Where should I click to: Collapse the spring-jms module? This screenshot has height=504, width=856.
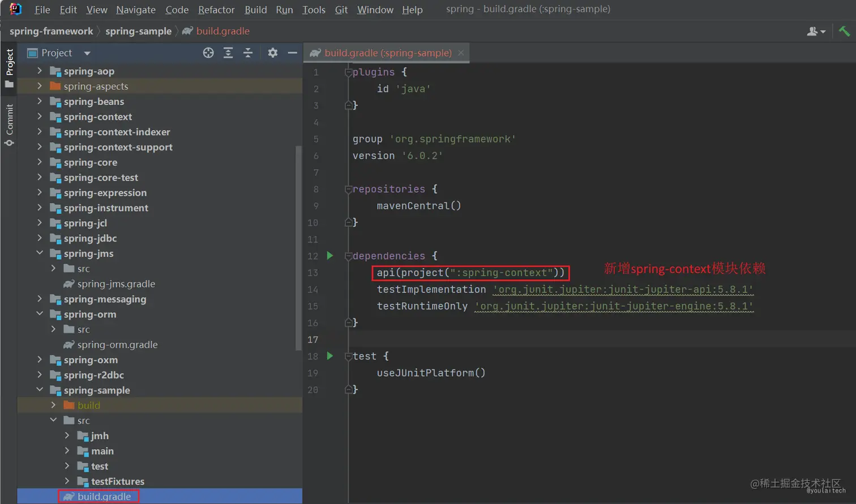pyautogui.click(x=39, y=253)
